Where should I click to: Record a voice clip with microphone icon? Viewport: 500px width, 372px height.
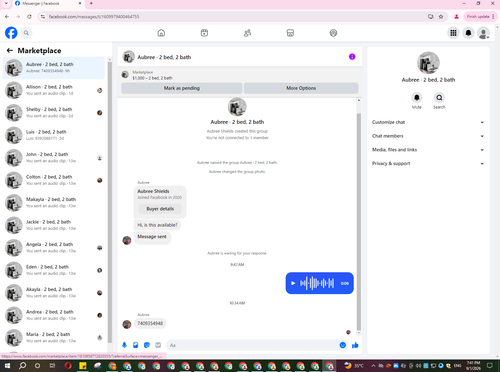coord(124,345)
